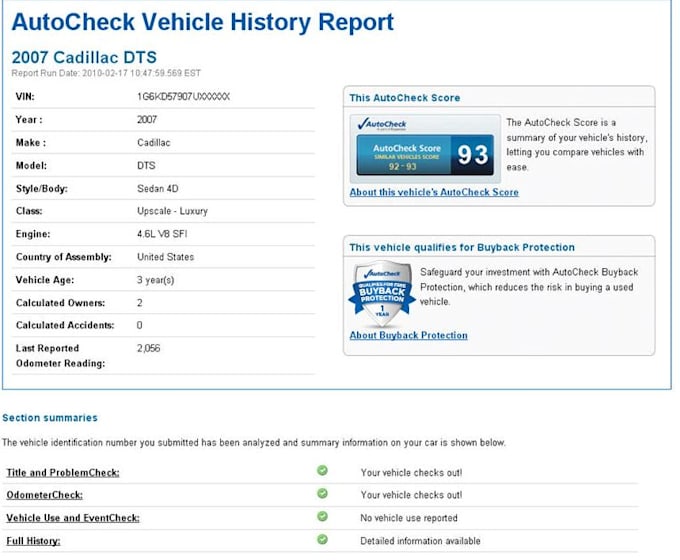This screenshot has width=680, height=560.
Task: Click the Year value 2007
Action: pyautogui.click(x=147, y=120)
